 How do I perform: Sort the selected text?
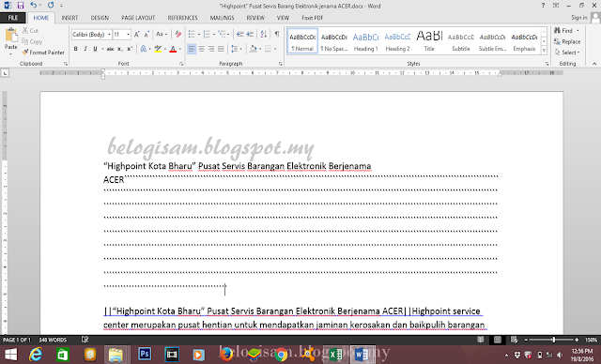pyautogui.click(x=264, y=35)
